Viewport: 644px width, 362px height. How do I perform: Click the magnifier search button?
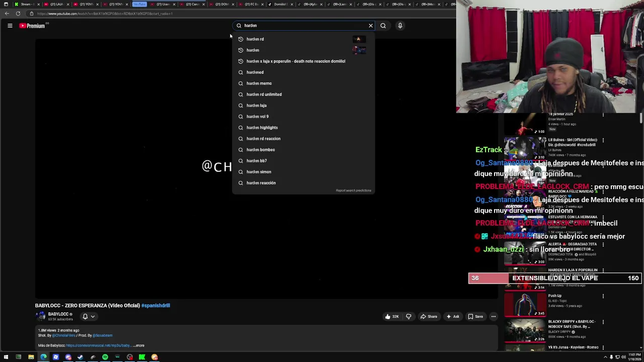tap(383, 26)
